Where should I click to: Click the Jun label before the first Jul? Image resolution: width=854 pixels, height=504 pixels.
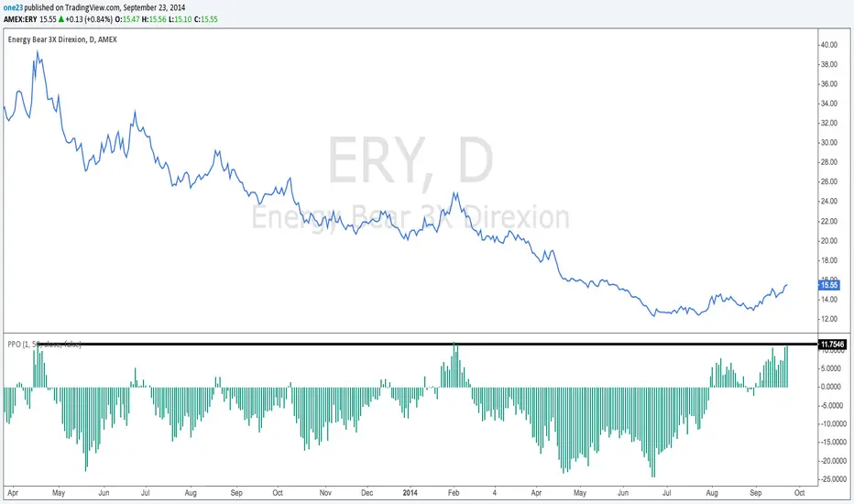(104, 493)
